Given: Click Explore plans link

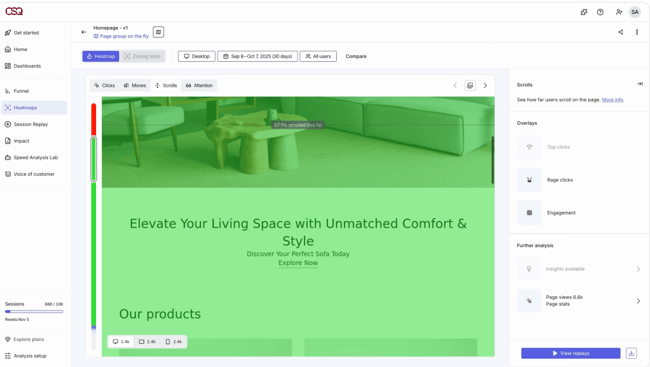Looking at the screenshot, I should [28, 339].
